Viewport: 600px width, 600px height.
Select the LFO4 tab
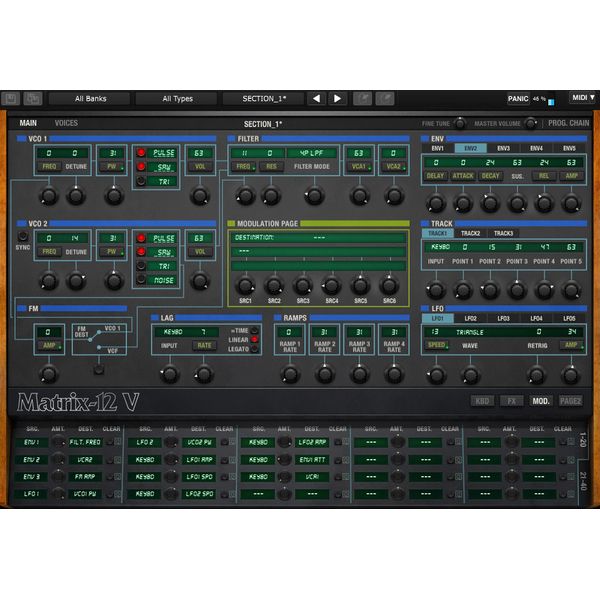coord(536,318)
